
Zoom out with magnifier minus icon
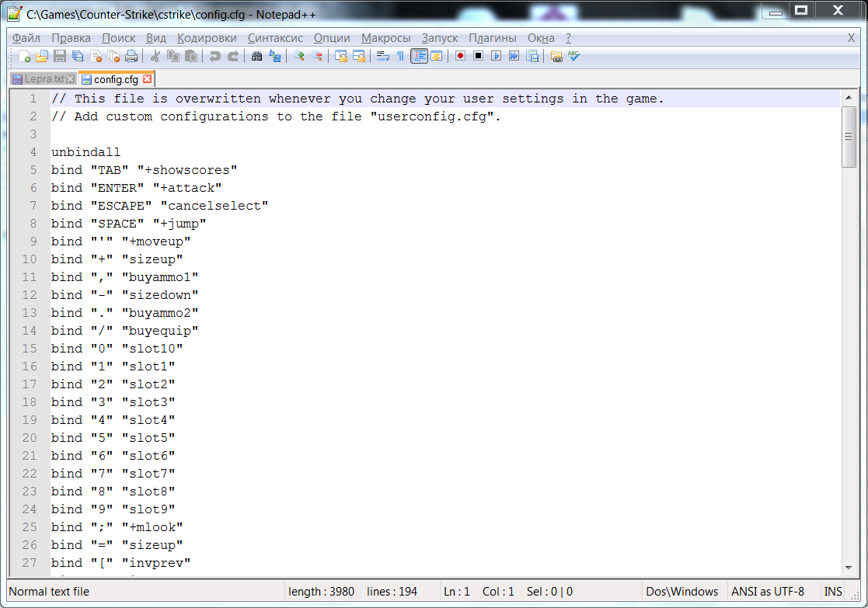pos(317,57)
